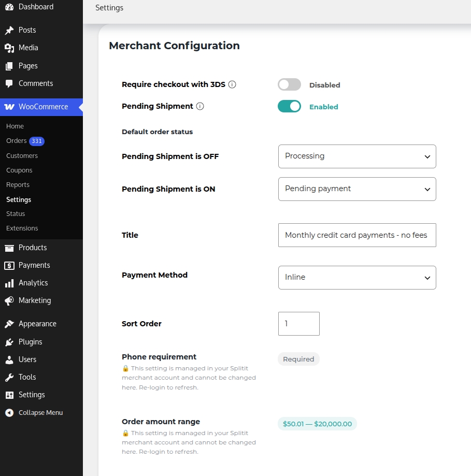Open the Pending Shipment is OFF status dropdown

click(x=357, y=156)
